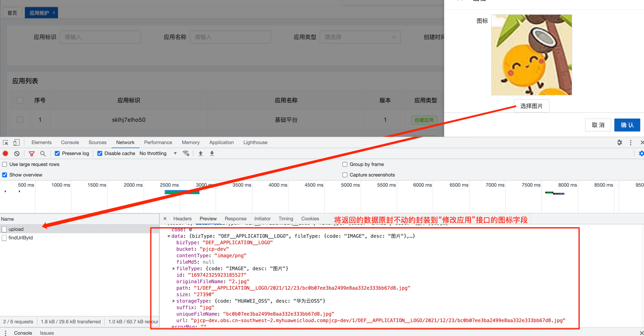Open the Console panel tab

point(70,142)
